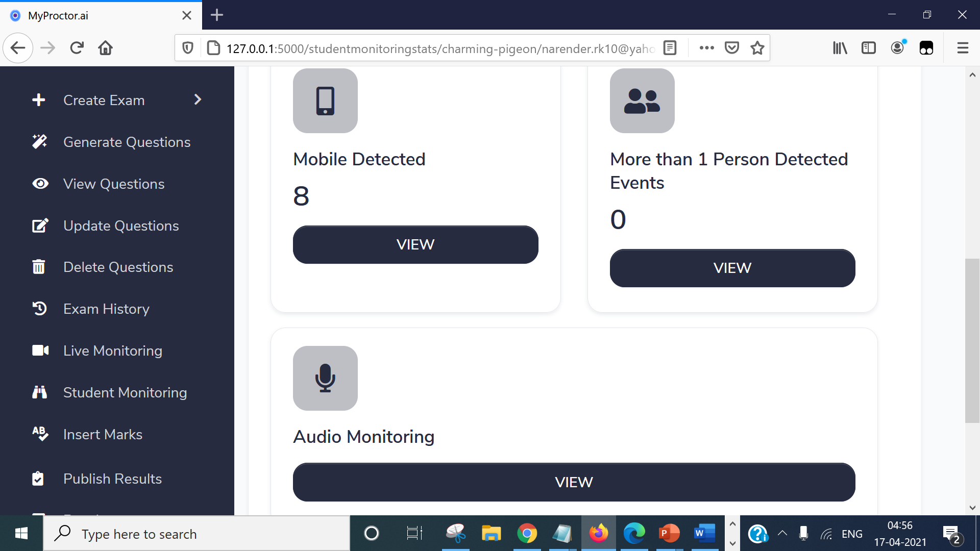Open the page actions three-dots menu
Viewport: 980px width, 551px height.
[x=706, y=48]
